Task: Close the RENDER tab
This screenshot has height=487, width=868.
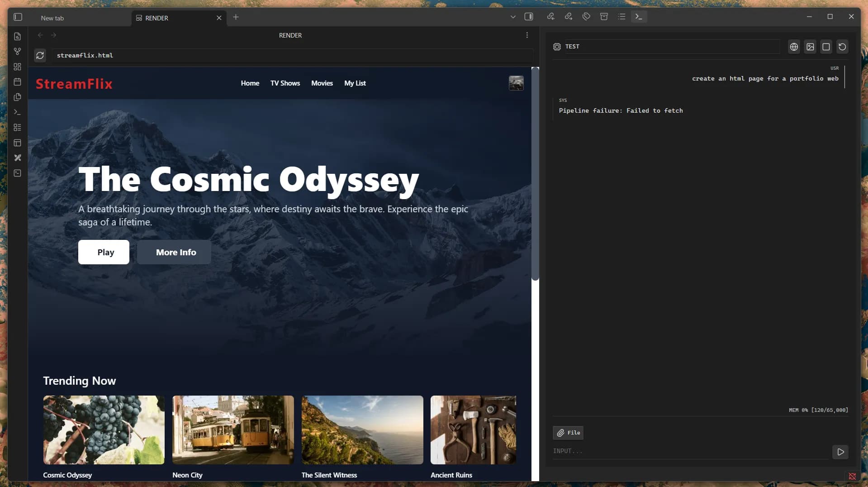Action: pyautogui.click(x=219, y=18)
